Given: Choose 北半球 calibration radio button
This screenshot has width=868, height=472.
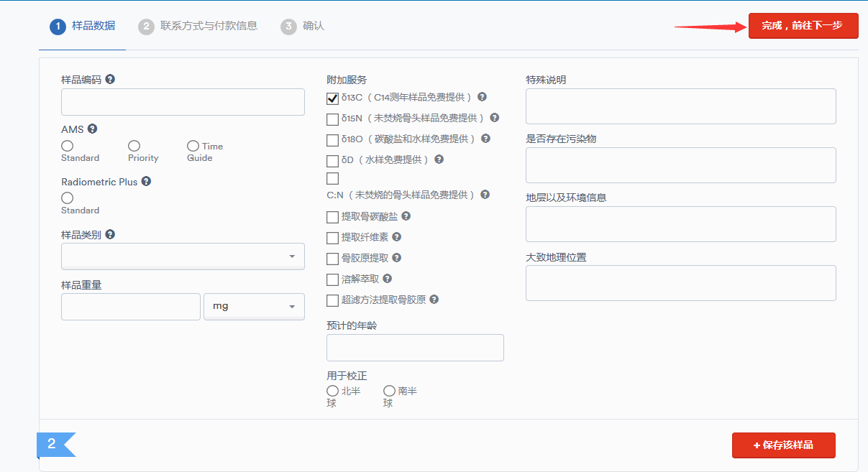Looking at the screenshot, I should (332, 391).
